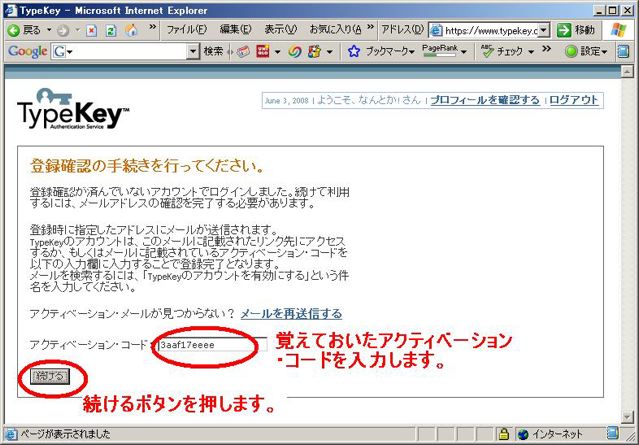Click the Home icon in toolbar
The height and width of the screenshot is (445, 639).
coord(131,31)
